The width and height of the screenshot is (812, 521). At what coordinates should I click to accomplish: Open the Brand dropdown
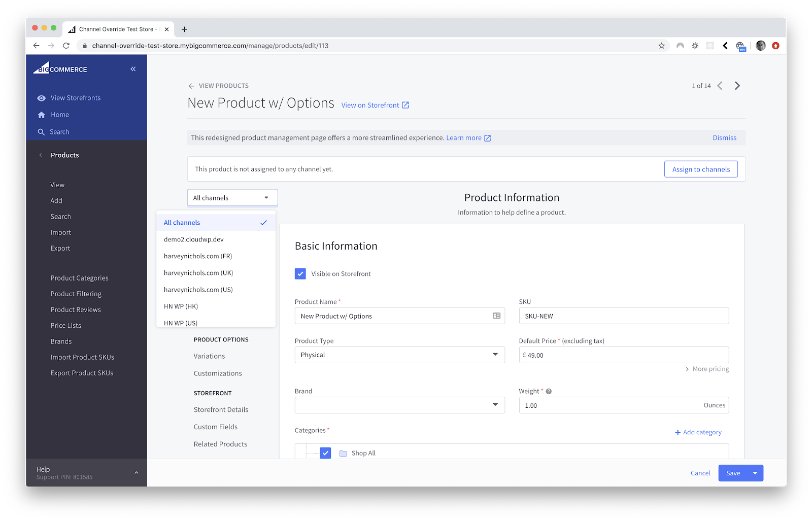(x=399, y=405)
